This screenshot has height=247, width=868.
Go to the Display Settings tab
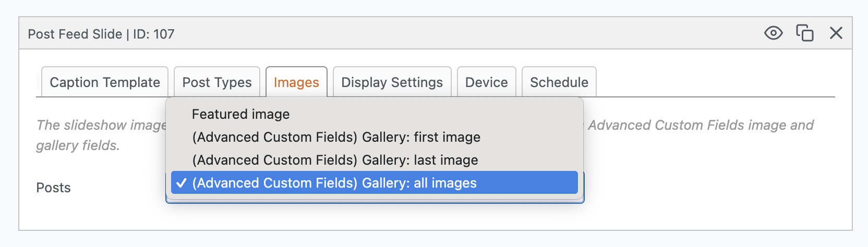pos(392,82)
